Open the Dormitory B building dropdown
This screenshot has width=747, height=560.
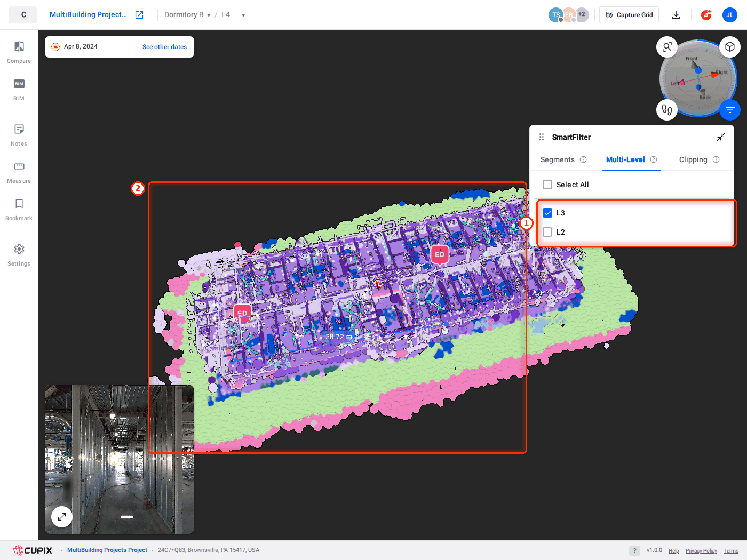click(187, 15)
